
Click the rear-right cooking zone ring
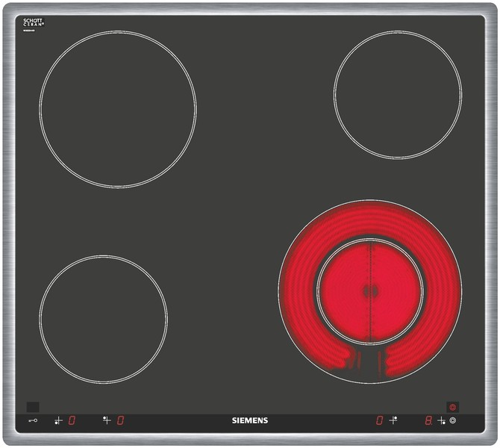tap(398, 95)
